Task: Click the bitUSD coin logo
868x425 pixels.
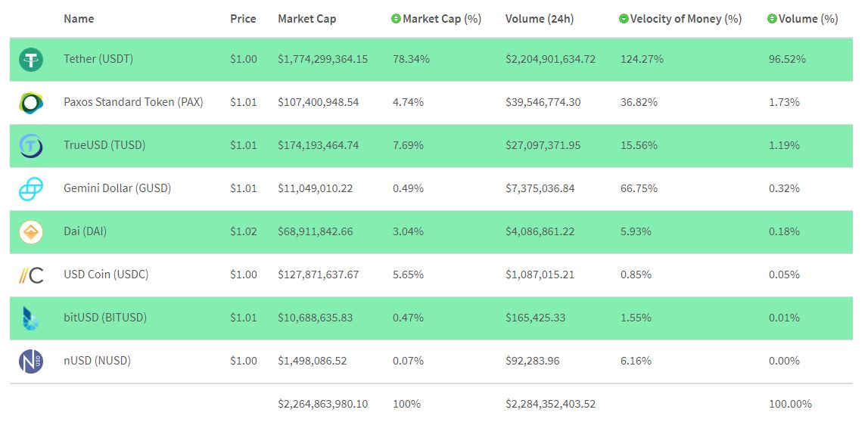Action: (x=31, y=318)
